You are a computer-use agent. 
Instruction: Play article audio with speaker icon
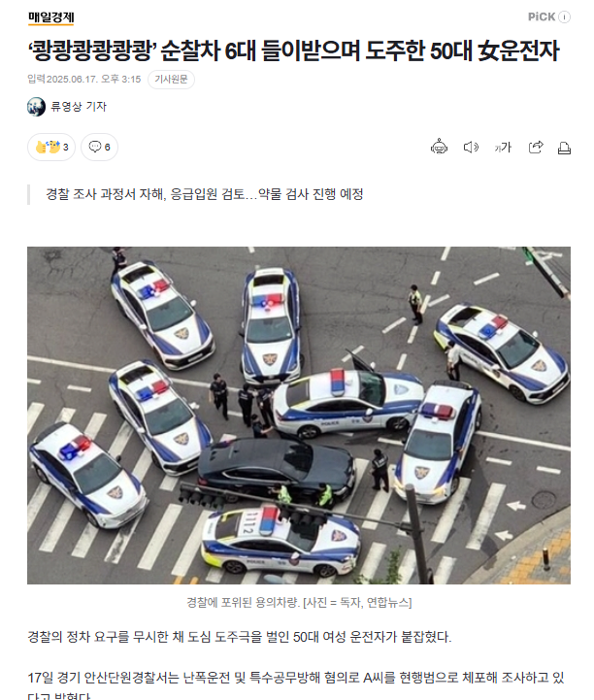point(471,147)
